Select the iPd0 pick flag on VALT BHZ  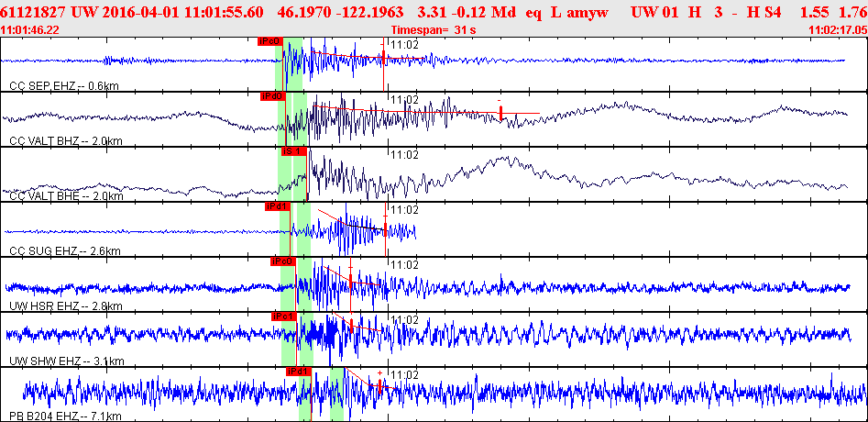(x=273, y=96)
